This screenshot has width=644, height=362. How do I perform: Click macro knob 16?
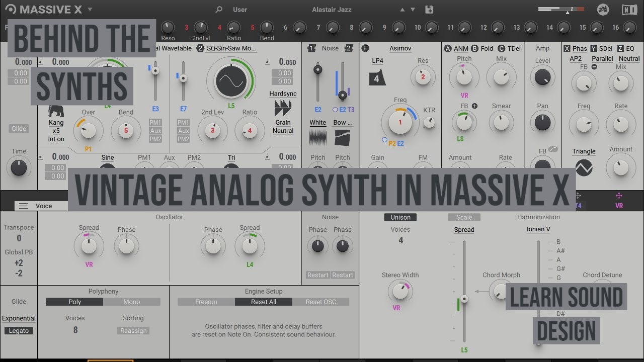tap(630, 27)
